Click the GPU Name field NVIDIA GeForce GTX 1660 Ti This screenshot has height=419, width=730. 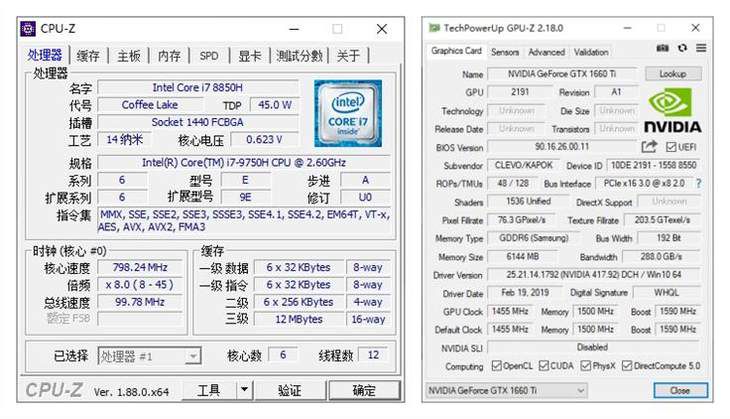point(562,74)
